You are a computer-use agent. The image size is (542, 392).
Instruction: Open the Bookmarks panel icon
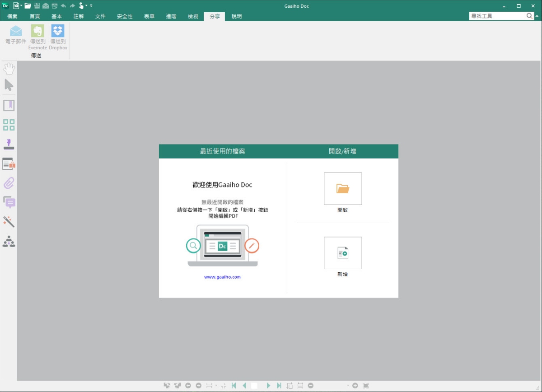[x=9, y=106]
